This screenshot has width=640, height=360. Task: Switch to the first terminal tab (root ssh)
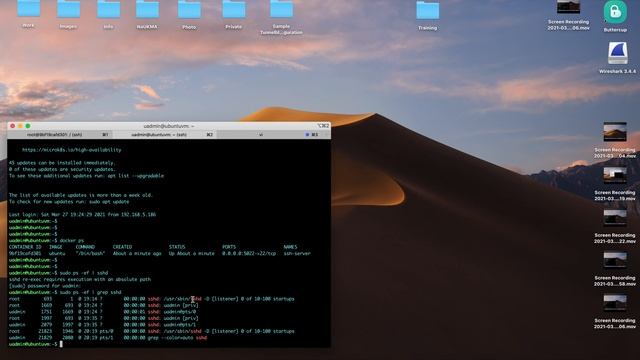coord(60,135)
